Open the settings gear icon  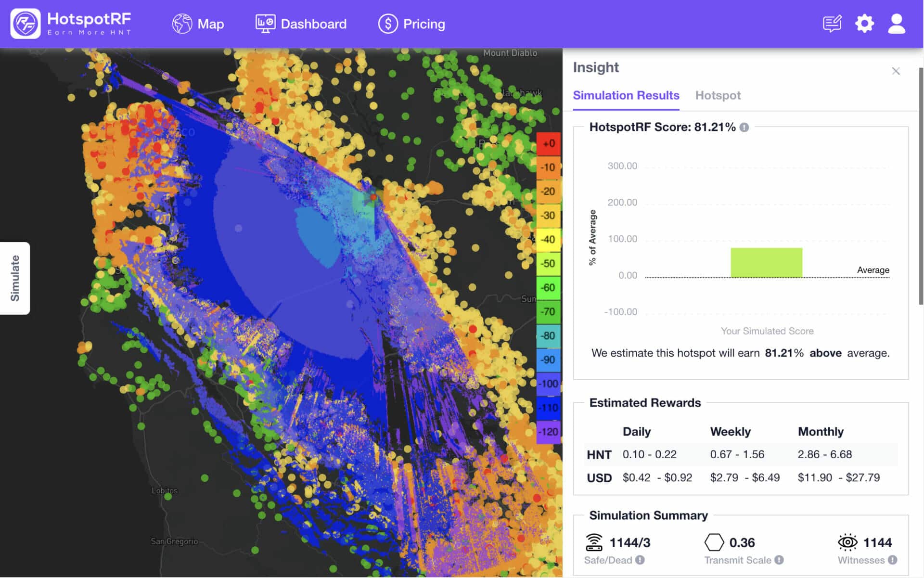click(x=864, y=24)
